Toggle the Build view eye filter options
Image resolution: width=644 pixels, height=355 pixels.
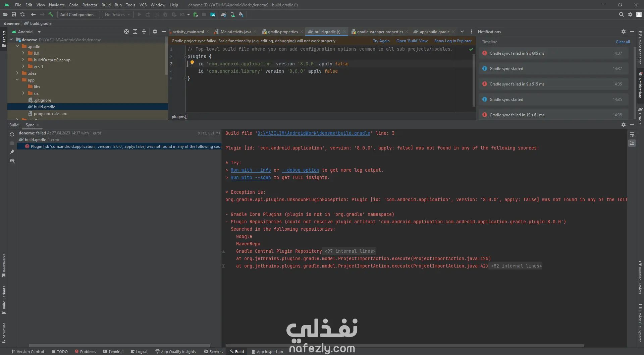(12, 161)
